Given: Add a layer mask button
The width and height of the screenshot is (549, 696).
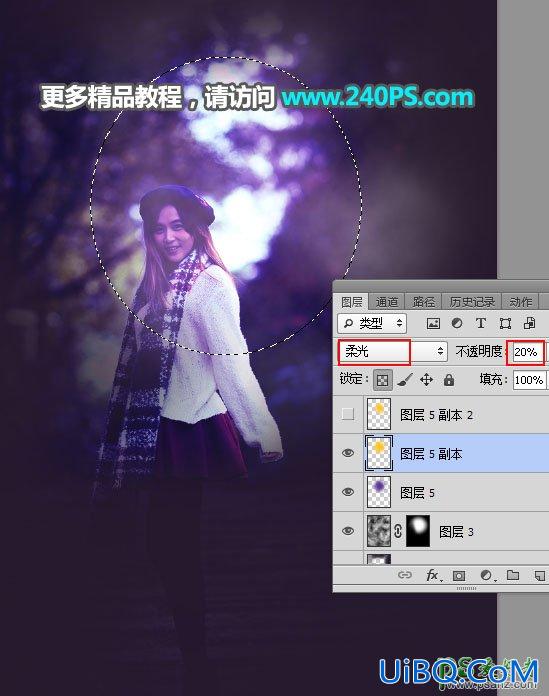Looking at the screenshot, I should click(458, 576).
